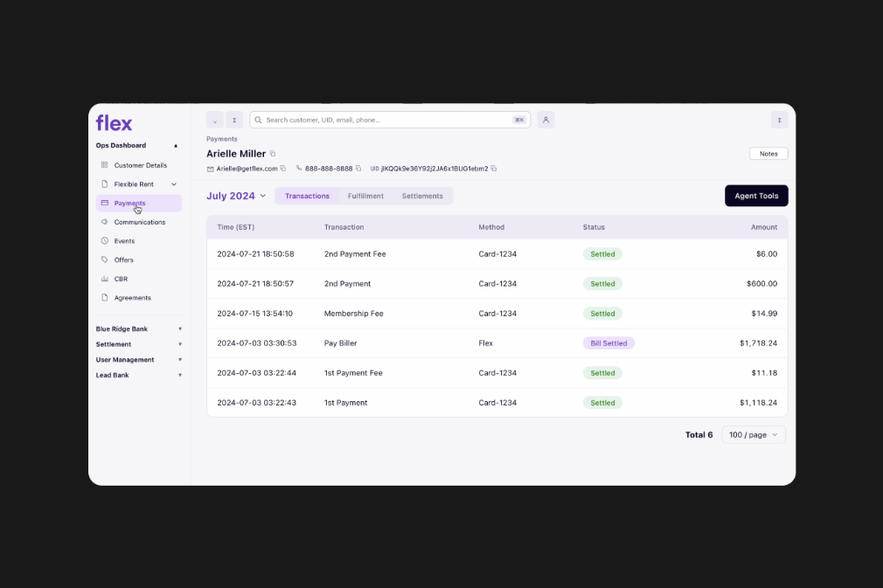883x588 pixels.
Task: Click the Agreements document icon
Action: [104, 298]
